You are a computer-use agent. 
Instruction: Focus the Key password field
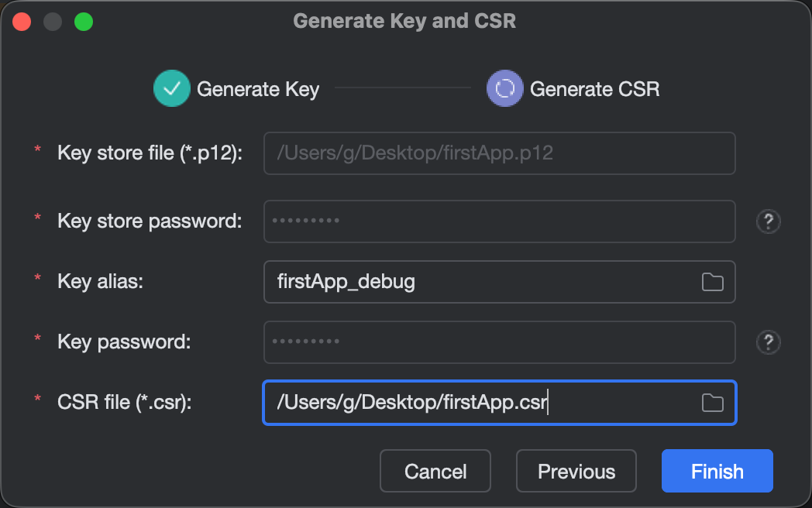499,342
